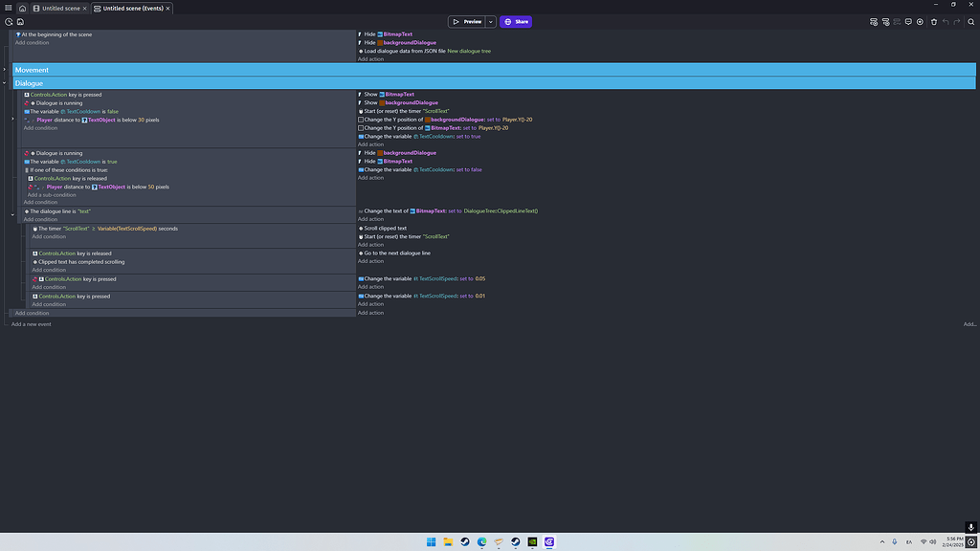Add a comment with the comment toolbar icon
Viewport: 980px width, 551px height.
click(908, 21)
